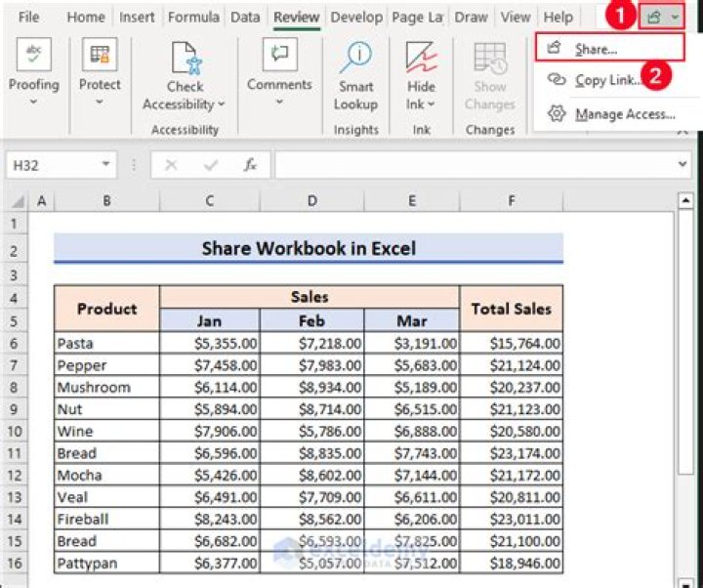Open the File tab
This screenshot has width=703, height=588.
(28, 17)
